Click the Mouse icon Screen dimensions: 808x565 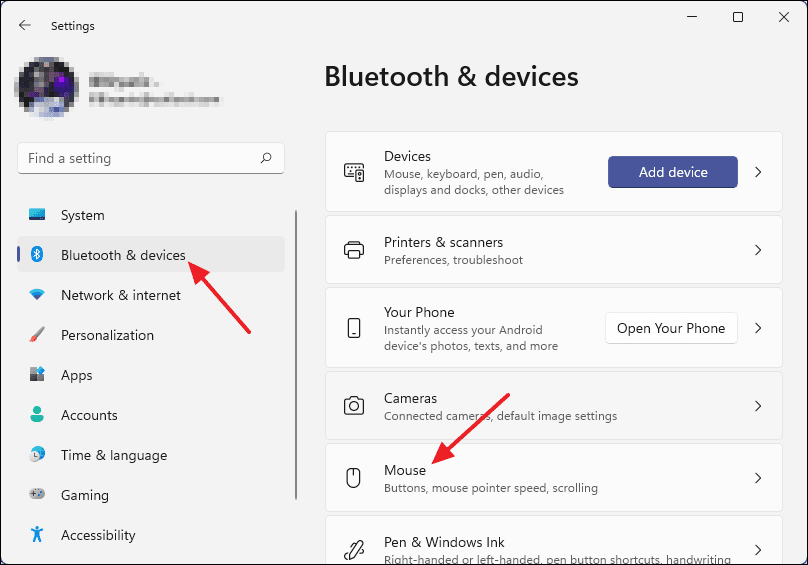coord(354,478)
